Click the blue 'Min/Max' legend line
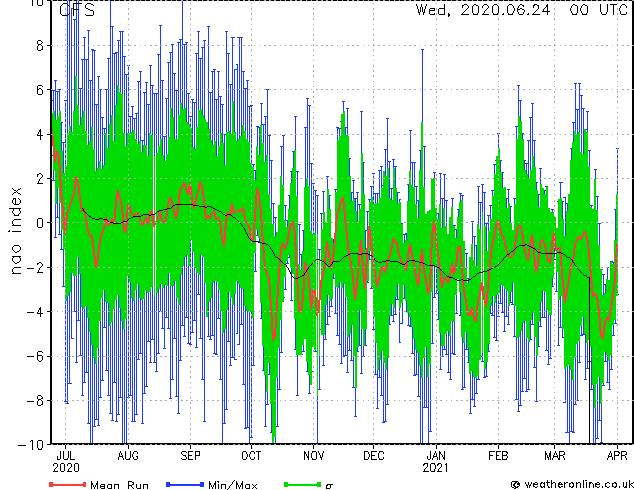 [185, 484]
